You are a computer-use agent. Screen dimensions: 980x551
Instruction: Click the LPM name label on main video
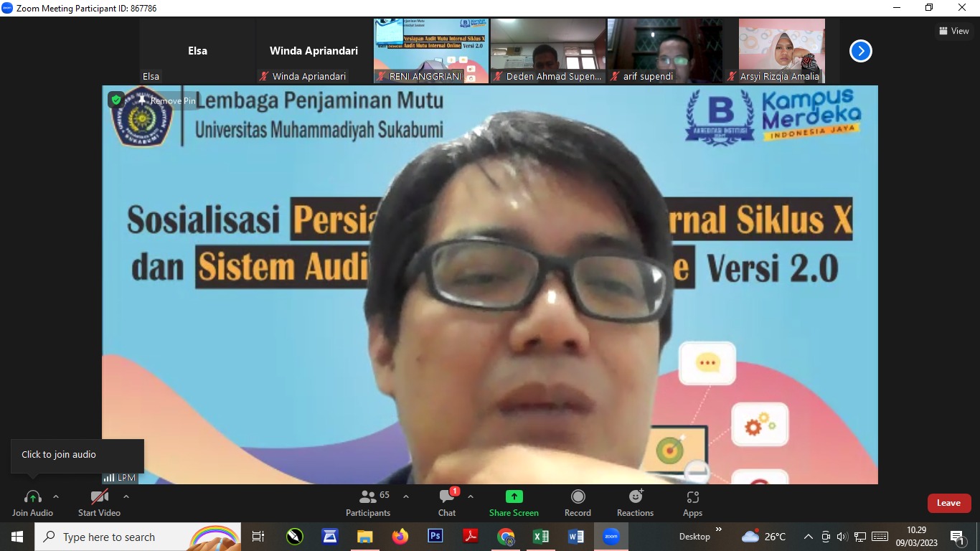point(119,478)
